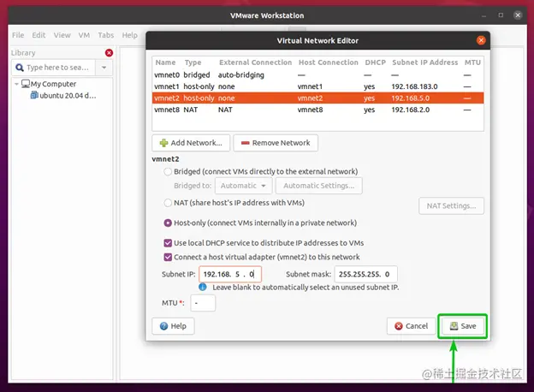Screen dimensions: 534x392
Task: Select the Bridged radio button
Action: 168,172
